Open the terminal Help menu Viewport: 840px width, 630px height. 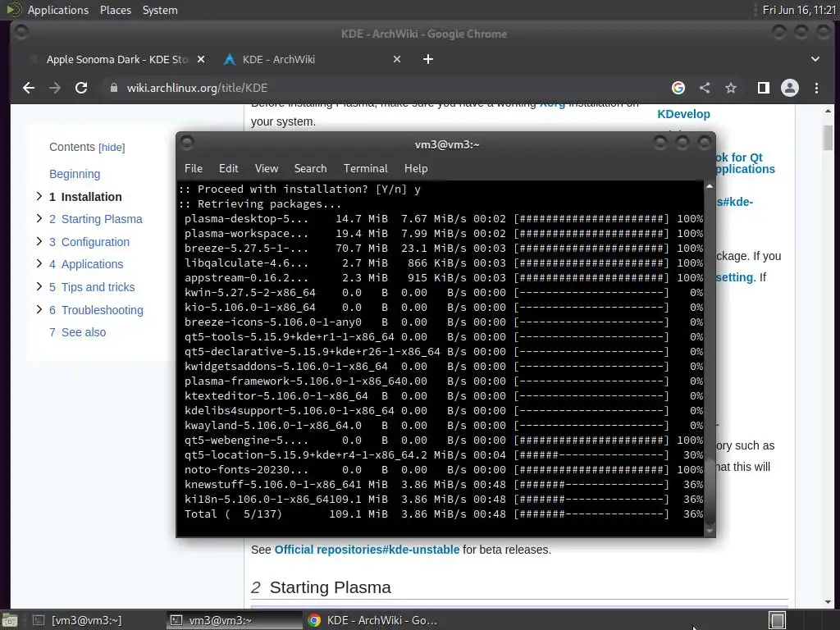tap(416, 169)
